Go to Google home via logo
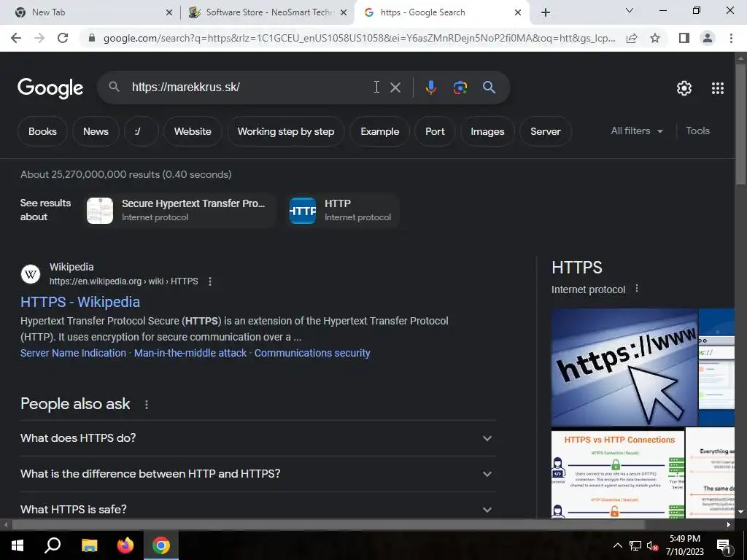Screen dimensions: 747x560 pyautogui.click(x=50, y=88)
